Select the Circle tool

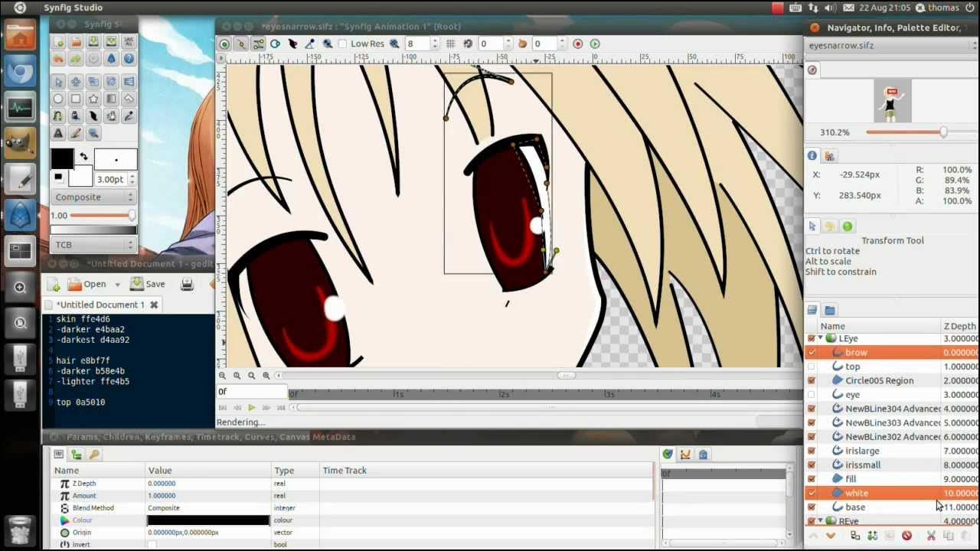coord(58,99)
